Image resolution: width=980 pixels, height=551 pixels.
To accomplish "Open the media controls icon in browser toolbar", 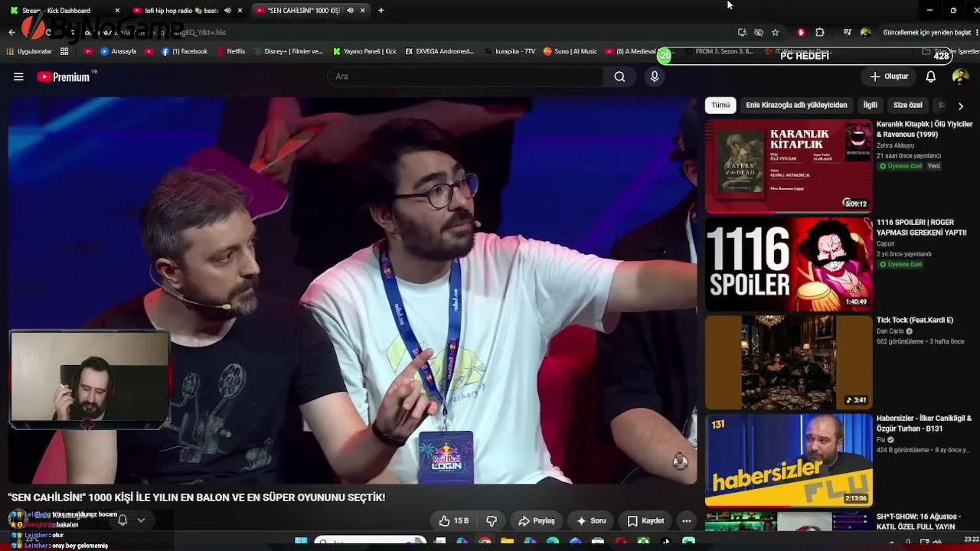I will point(847,32).
